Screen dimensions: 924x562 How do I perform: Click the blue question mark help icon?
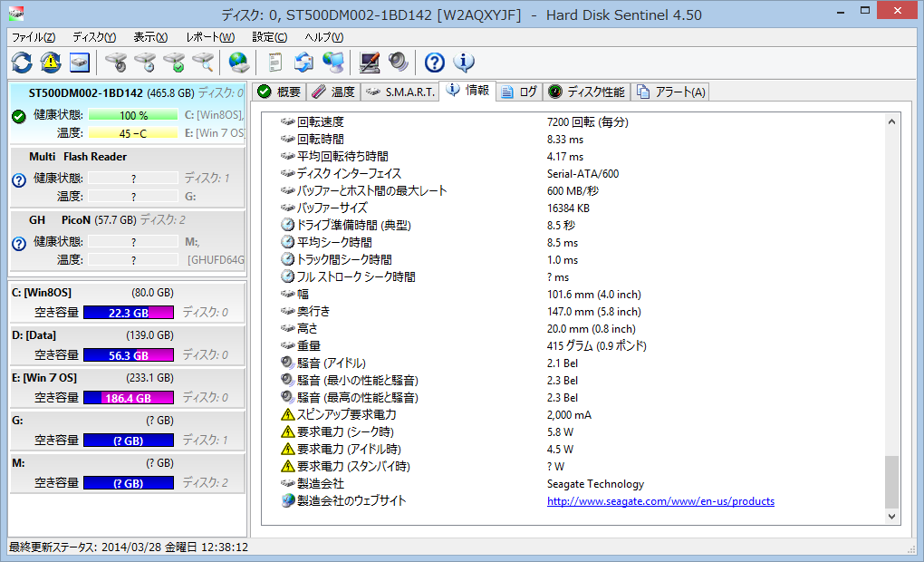434,63
